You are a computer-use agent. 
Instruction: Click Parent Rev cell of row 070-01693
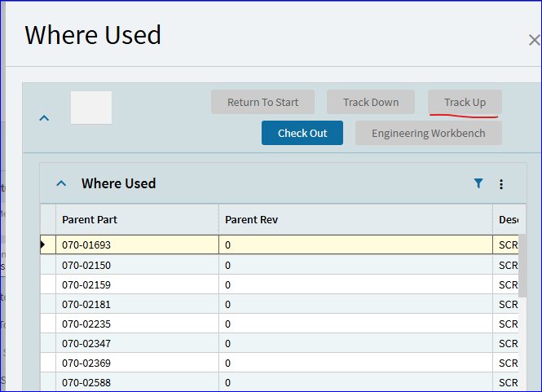(x=355, y=244)
